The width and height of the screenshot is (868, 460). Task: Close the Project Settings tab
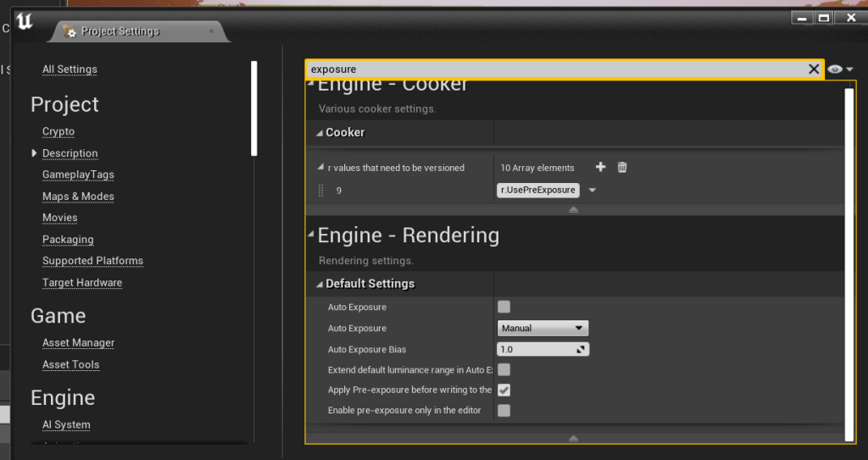pos(211,31)
